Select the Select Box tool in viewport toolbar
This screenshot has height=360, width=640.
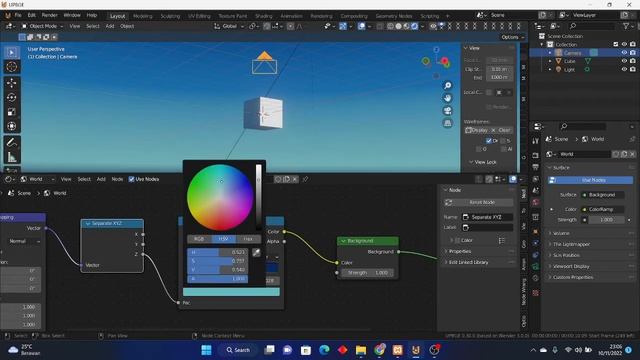coord(11,53)
